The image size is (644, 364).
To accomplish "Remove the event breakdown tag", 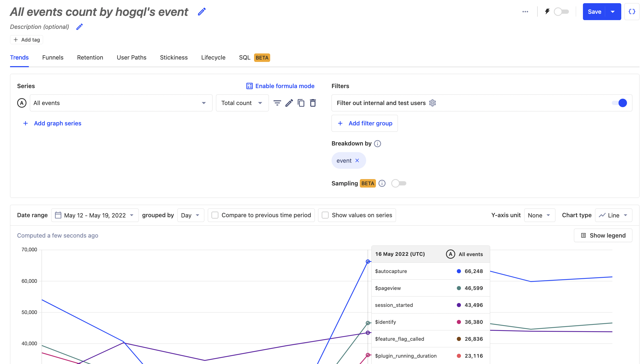I will (357, 160).
